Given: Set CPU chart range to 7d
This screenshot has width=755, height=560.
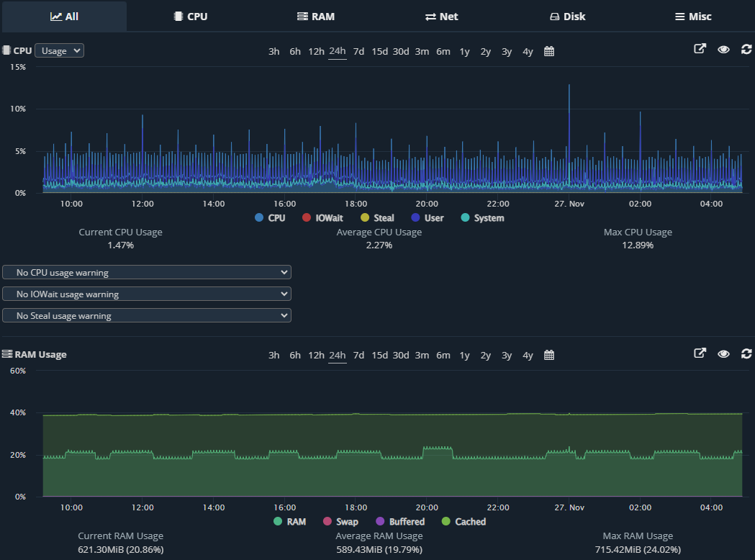Looking at the screenshot, I should (x=358, y=51).
